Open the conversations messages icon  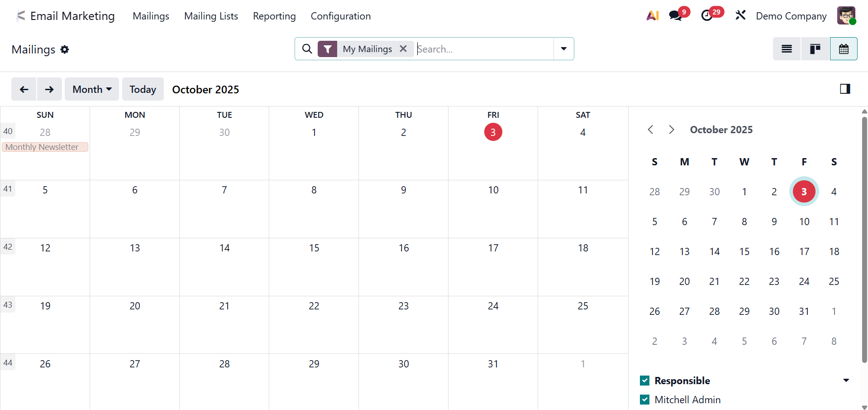click(676, 16)
